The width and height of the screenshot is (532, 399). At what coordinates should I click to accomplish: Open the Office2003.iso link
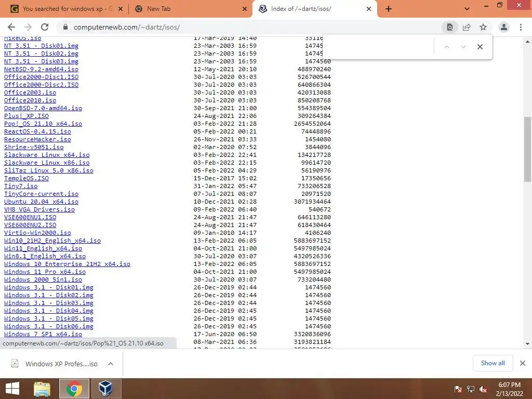30,92
